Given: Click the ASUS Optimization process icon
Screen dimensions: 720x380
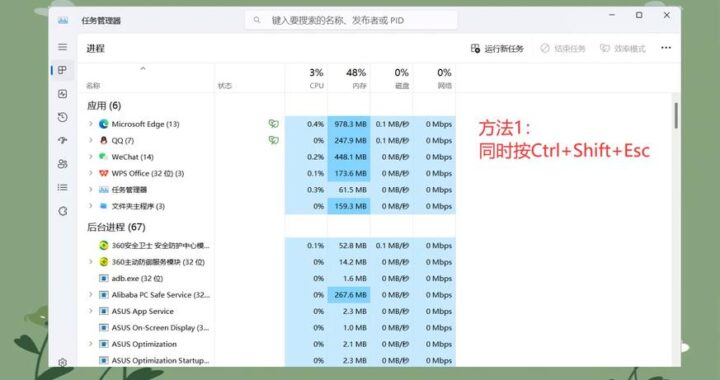Looking at the screenshot, I should pos(104,344).
